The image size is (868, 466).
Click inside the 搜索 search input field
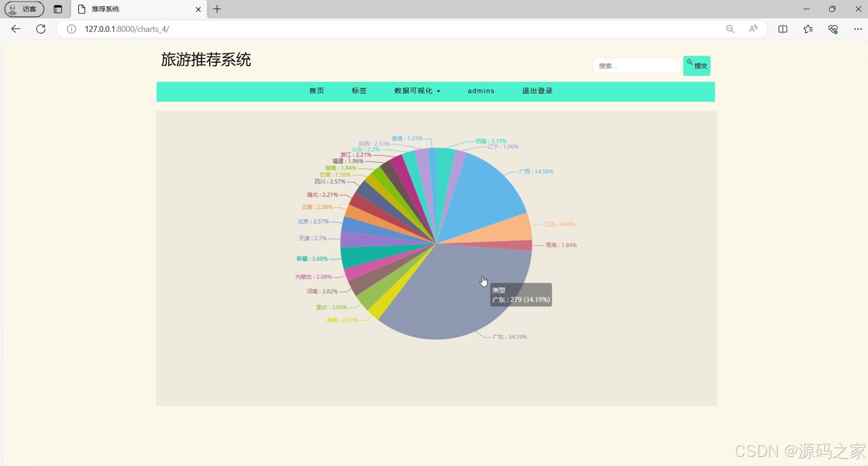tap(637, 66)
